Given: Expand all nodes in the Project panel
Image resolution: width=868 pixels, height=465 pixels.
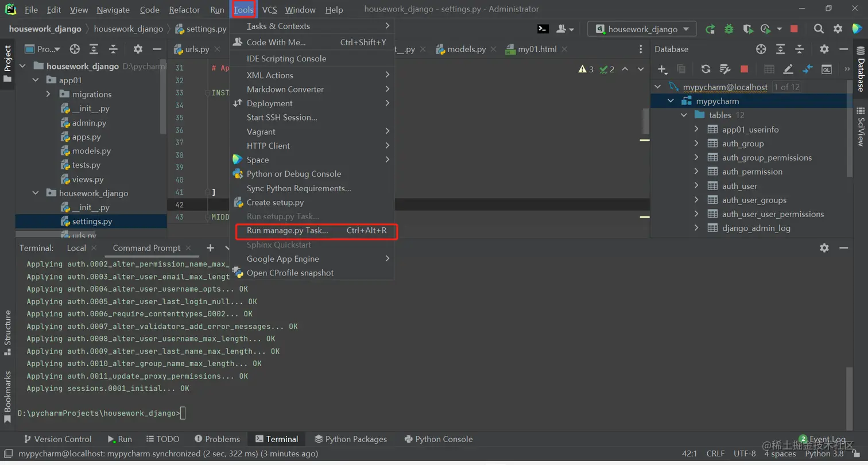Looking at the screenshot, I should (94, 49).
